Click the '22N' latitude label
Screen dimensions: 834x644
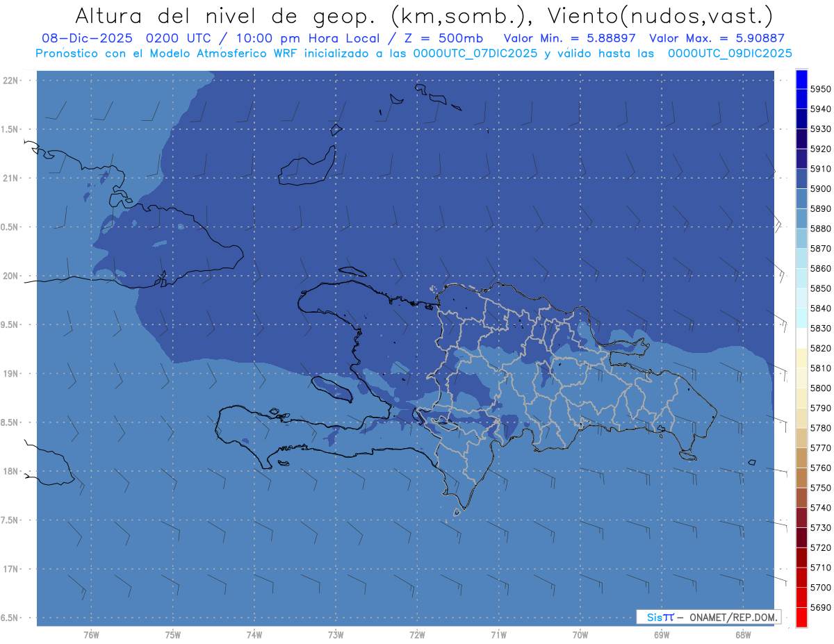click(12, 81)
